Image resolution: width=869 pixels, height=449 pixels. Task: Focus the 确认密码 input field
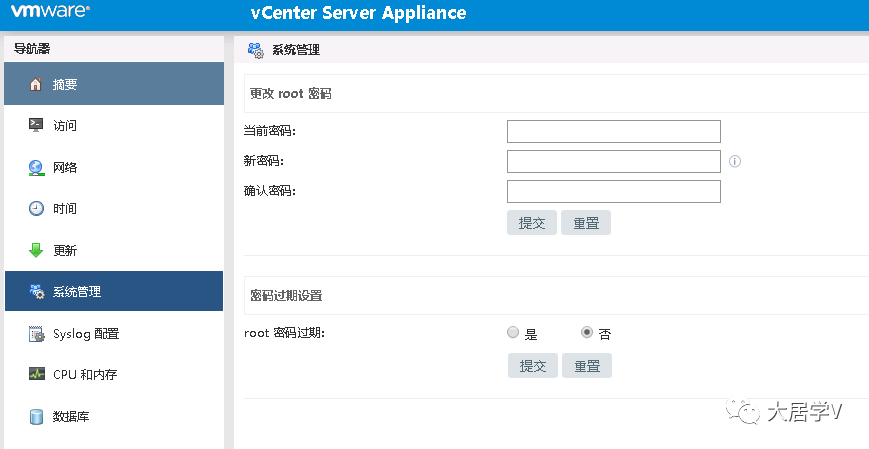614,191
